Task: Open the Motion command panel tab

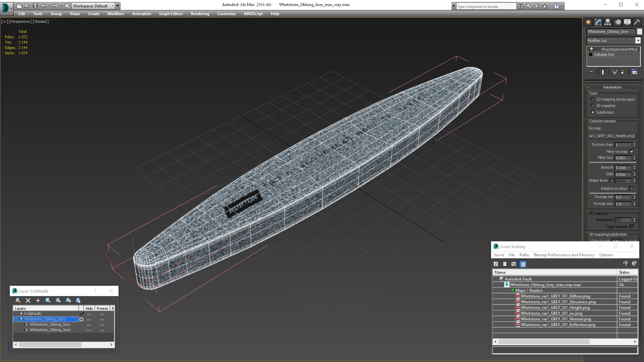Action: 618,22
